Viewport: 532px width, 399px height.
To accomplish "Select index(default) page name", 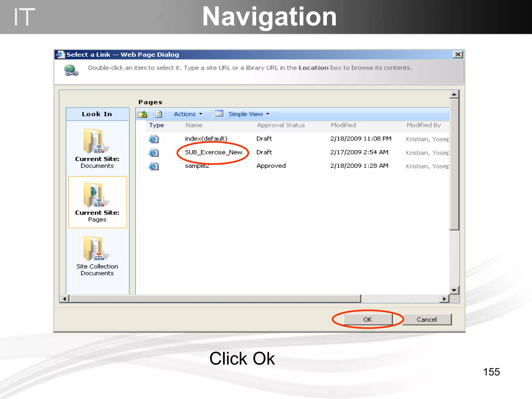I will [206, 138].
